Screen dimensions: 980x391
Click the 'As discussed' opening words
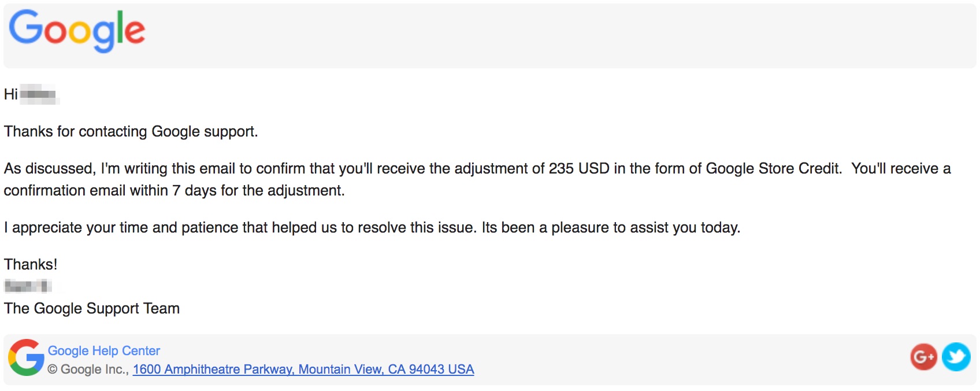[x=49, y=168]
